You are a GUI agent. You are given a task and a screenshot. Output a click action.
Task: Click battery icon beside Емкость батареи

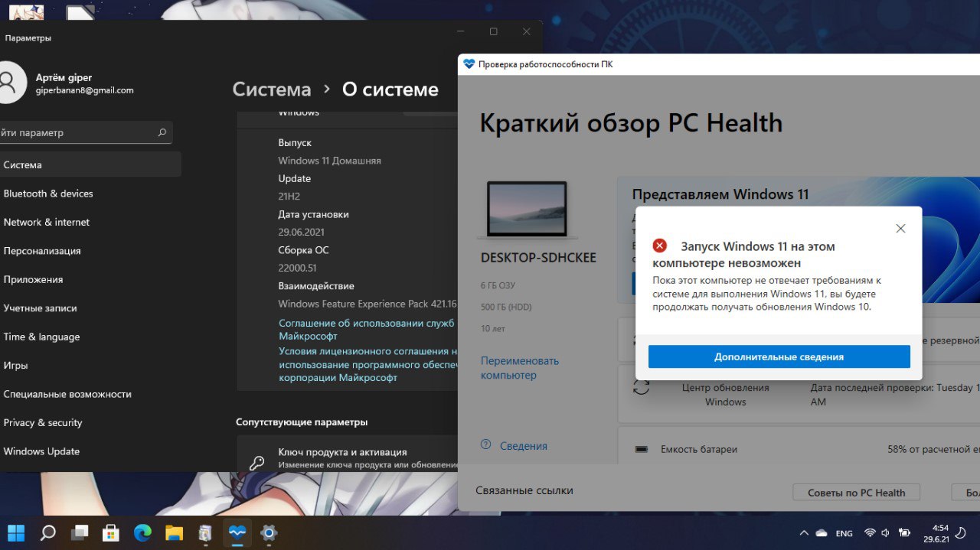coord(642,449)
